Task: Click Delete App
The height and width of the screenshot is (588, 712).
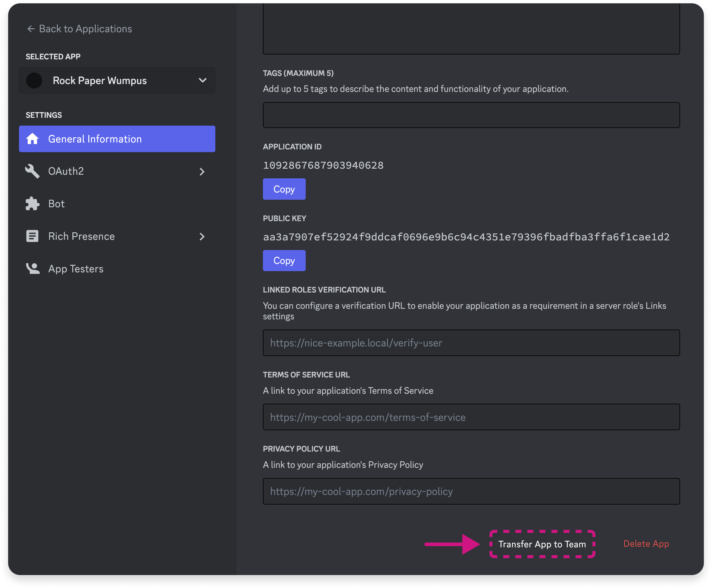Action: point(646,544)
